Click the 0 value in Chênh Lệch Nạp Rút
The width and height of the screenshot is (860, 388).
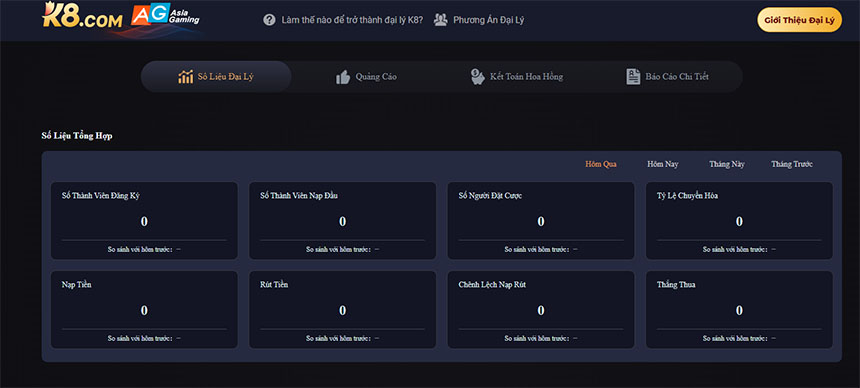[541, 311]
